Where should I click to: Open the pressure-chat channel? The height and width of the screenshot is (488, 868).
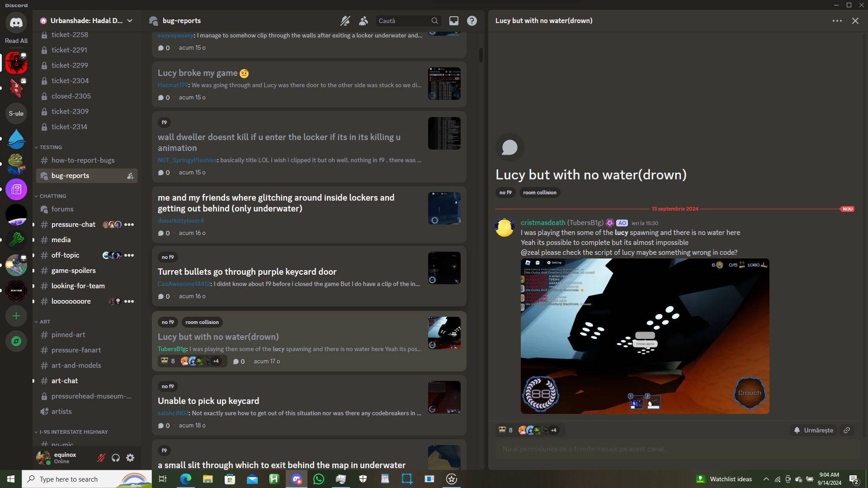click(x=73, y=225)
